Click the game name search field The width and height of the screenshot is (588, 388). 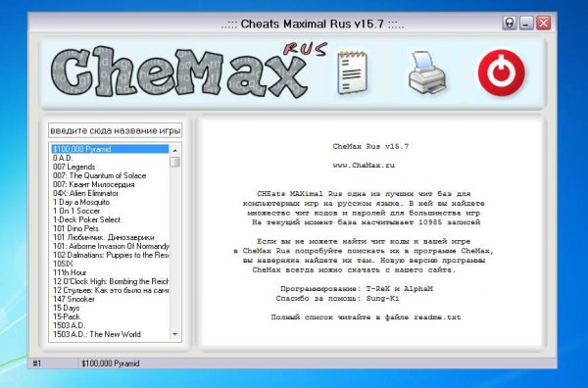(115, 130)
